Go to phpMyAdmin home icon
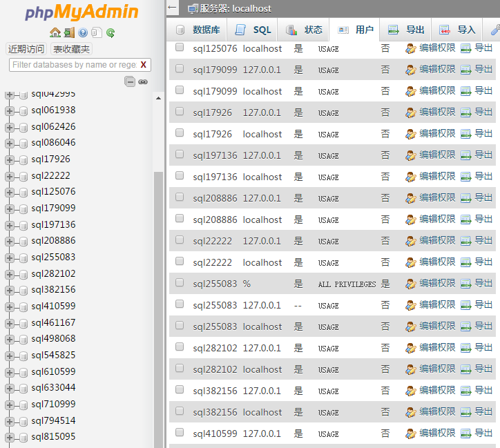500x448 pixels. coord(55,32)
